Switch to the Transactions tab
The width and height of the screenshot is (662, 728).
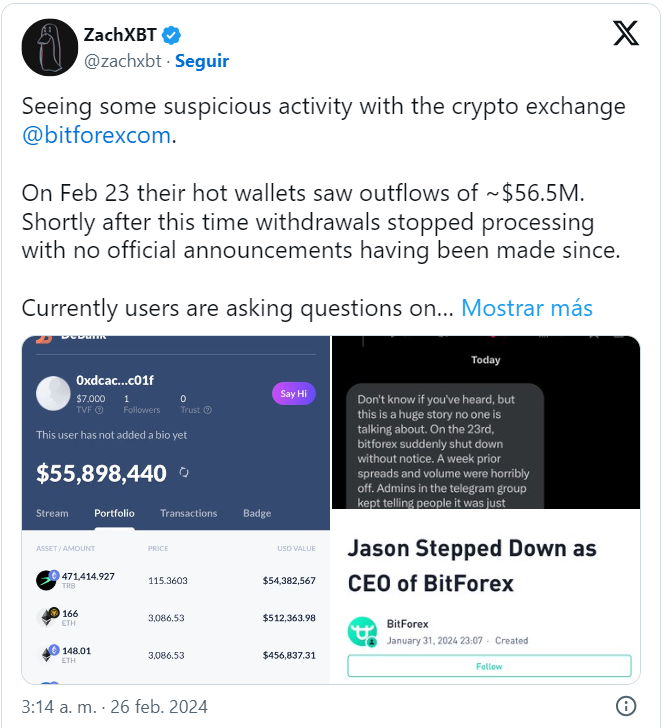(x=188, y=513)
